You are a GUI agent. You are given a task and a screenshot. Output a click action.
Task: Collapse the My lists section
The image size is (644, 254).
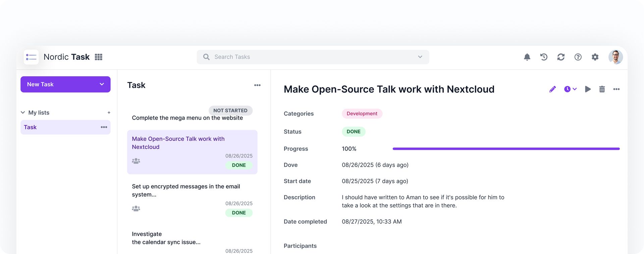[23, 113]
